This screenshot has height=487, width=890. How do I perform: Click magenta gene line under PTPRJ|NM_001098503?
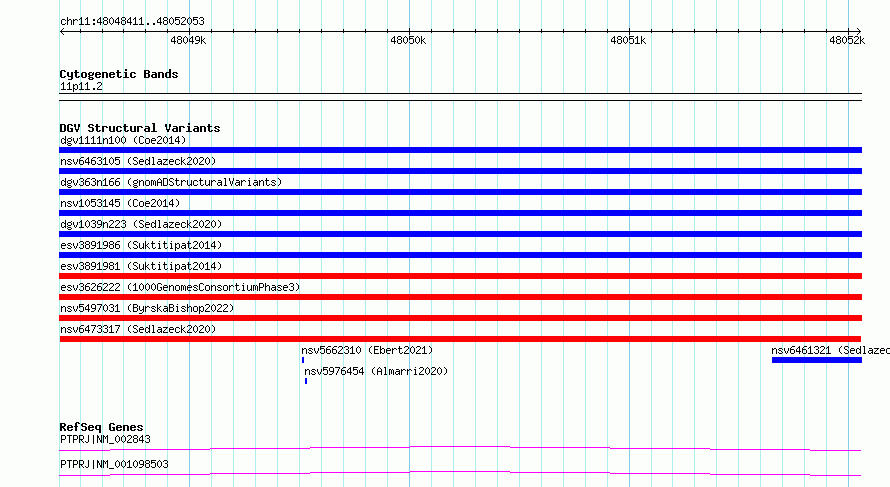pyautogui.click(x=460, y=473)
